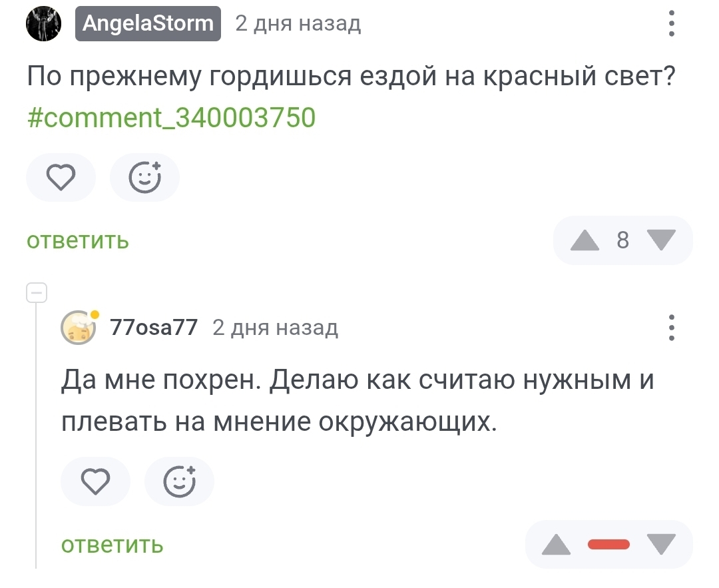Like AngelaStorm's comment with the heart
The width and height of the screenshot is (719, 588).
point(61,178)
